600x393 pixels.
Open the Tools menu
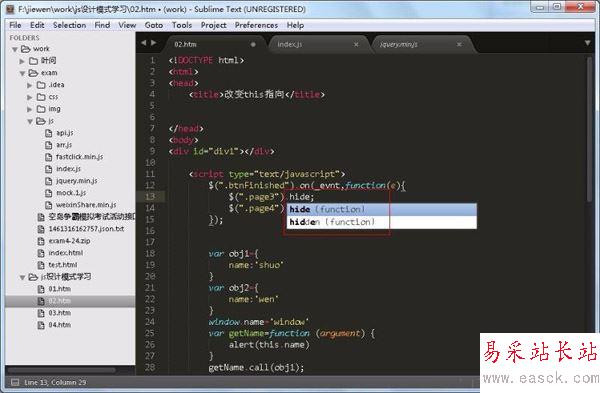182,25
